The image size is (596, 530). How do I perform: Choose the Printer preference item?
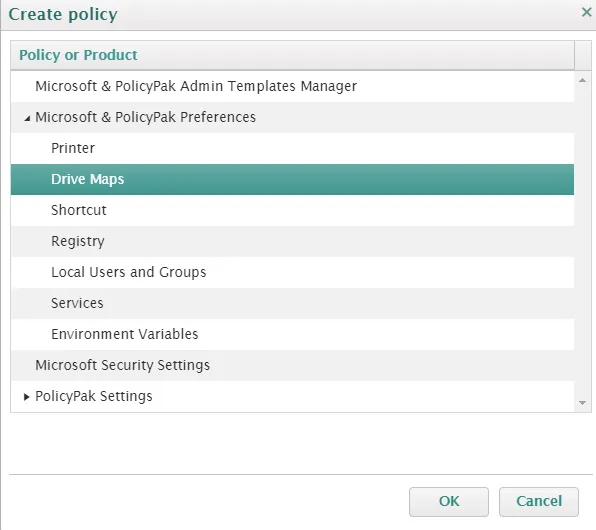pyautogui.click(x=292, y=148)
